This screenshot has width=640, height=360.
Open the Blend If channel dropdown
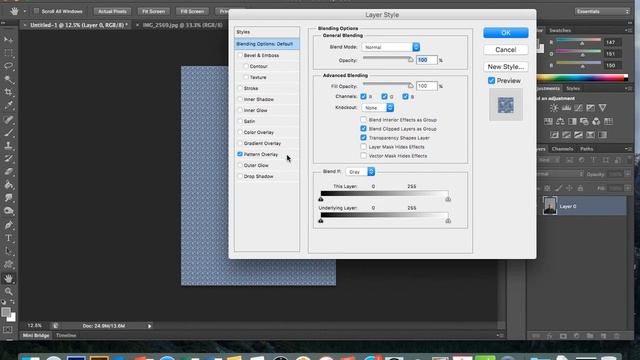pos(360,172)
